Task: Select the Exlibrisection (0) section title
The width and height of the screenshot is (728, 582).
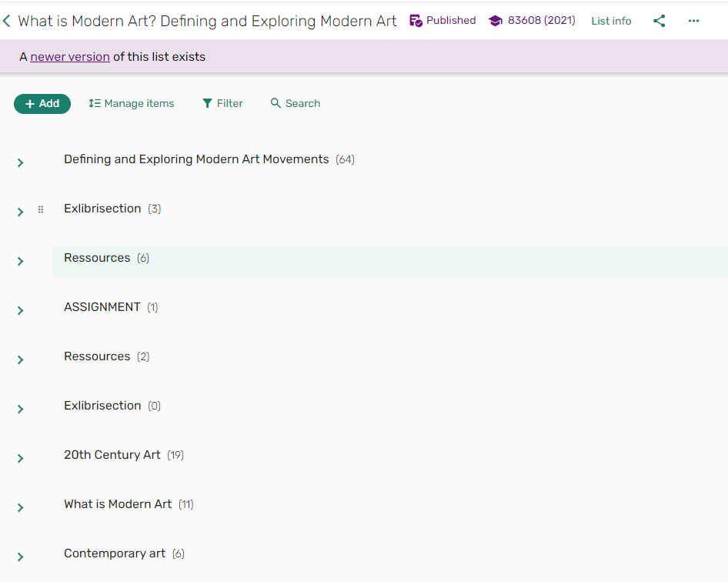Action: (x=102, y=406)
